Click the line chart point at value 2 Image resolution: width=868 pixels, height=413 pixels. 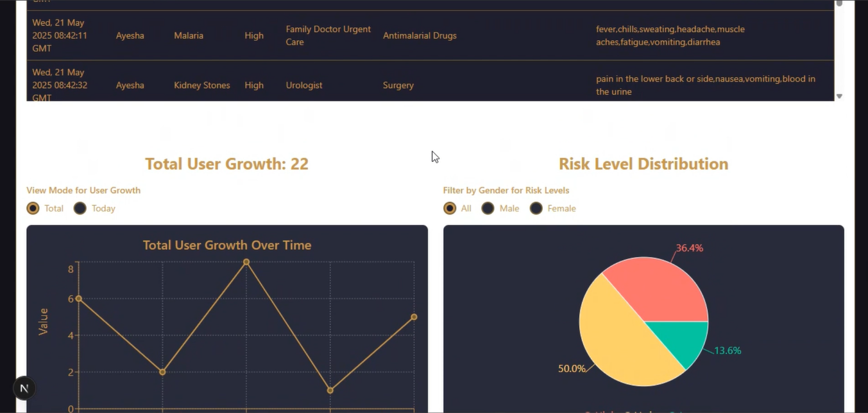click(x=162, y=372)
